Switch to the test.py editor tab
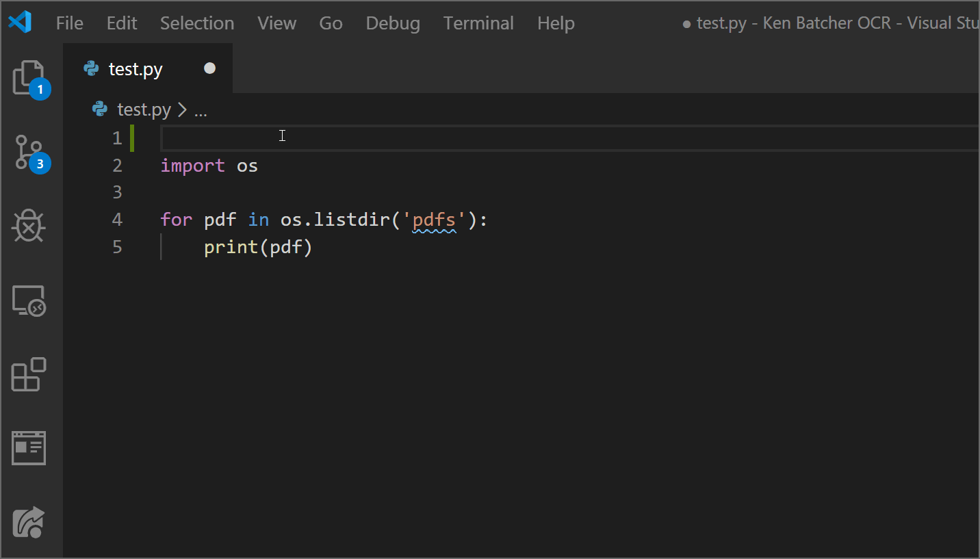 136,68
